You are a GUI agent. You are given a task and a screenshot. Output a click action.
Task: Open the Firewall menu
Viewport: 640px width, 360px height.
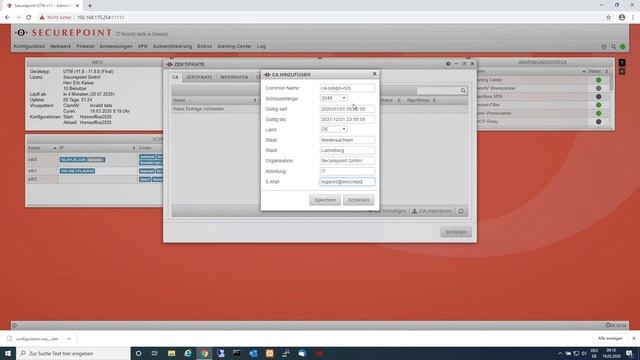(85, 47)
